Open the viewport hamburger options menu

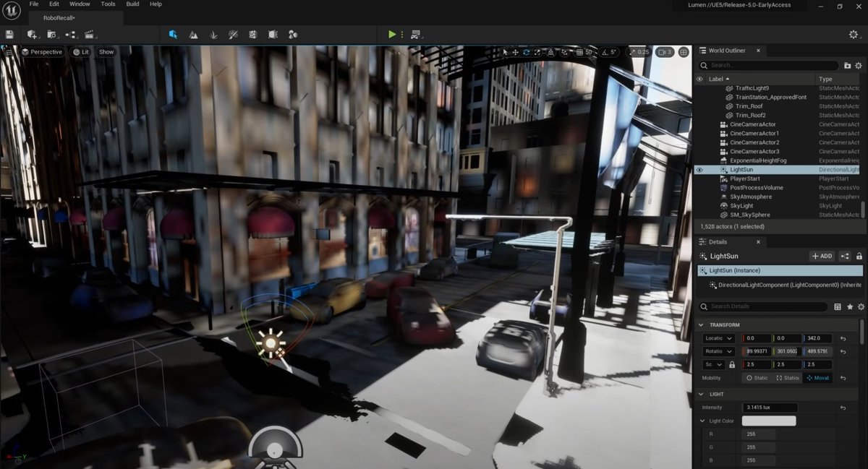9,52
